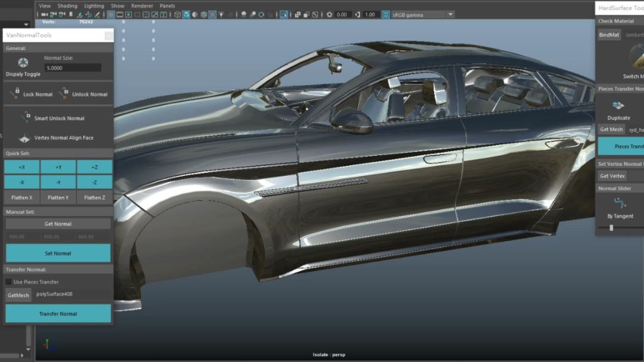The image size is (644, 362).
Task: Click the Smart Unlock Normal icon
Action: [26, 117]
